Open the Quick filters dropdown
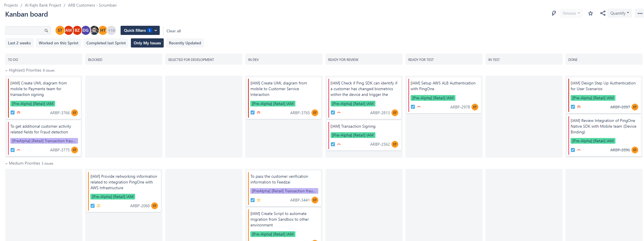644x241 pixels. tap(140, 30)
